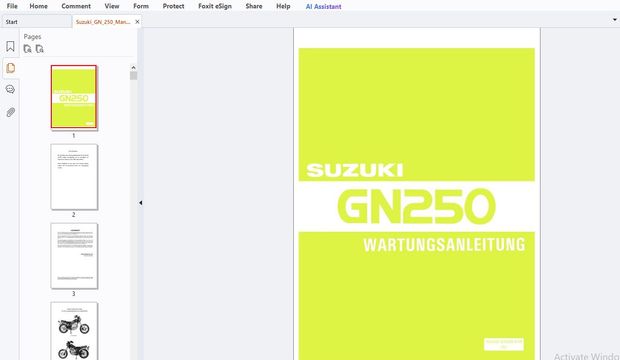The image size is (620, 360).
Task: Select the Suzuki_GN_250_Man document tab
Action: [x=103, y=22]
